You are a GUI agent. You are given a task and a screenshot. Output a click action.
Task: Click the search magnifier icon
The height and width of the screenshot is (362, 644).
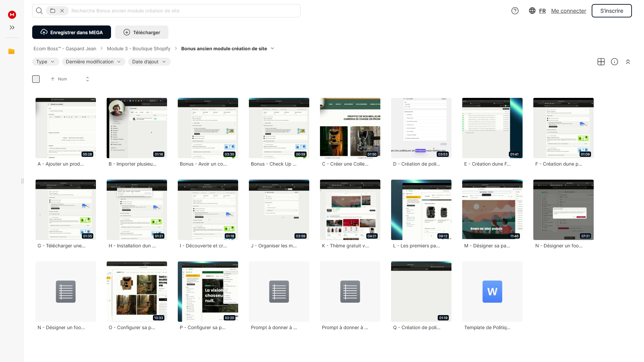point(39,11)
